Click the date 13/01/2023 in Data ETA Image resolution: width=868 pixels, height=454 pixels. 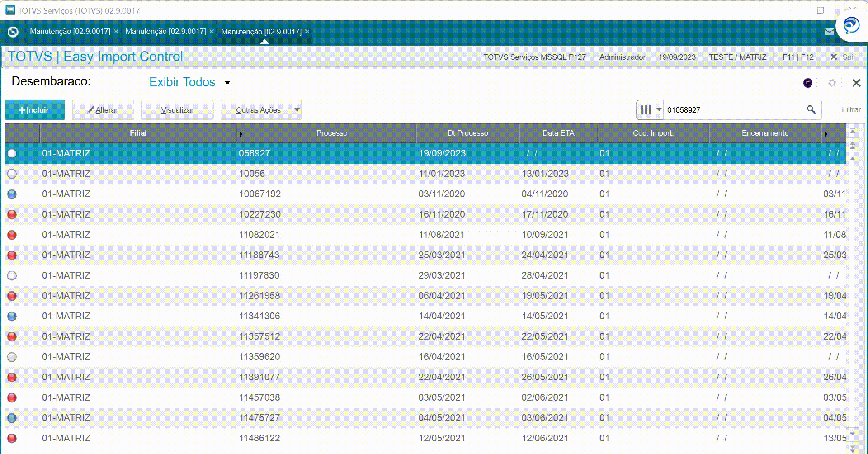coord(545,174)
